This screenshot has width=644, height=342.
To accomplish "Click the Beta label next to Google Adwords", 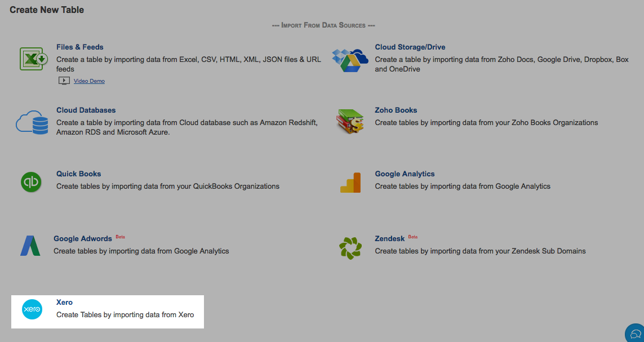I will tap(120, 237).
